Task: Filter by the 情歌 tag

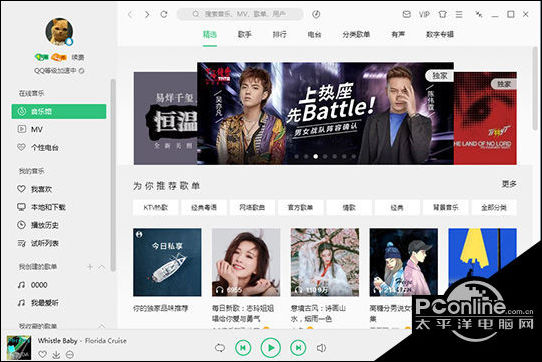Action: (349, 207)
